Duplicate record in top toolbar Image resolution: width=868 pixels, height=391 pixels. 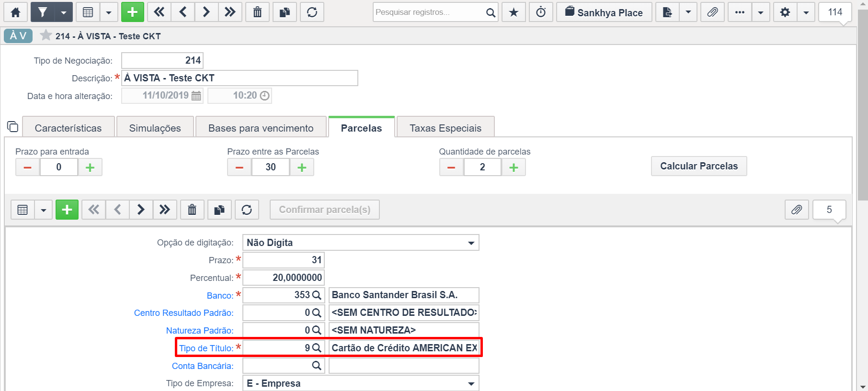coord(285,12)
